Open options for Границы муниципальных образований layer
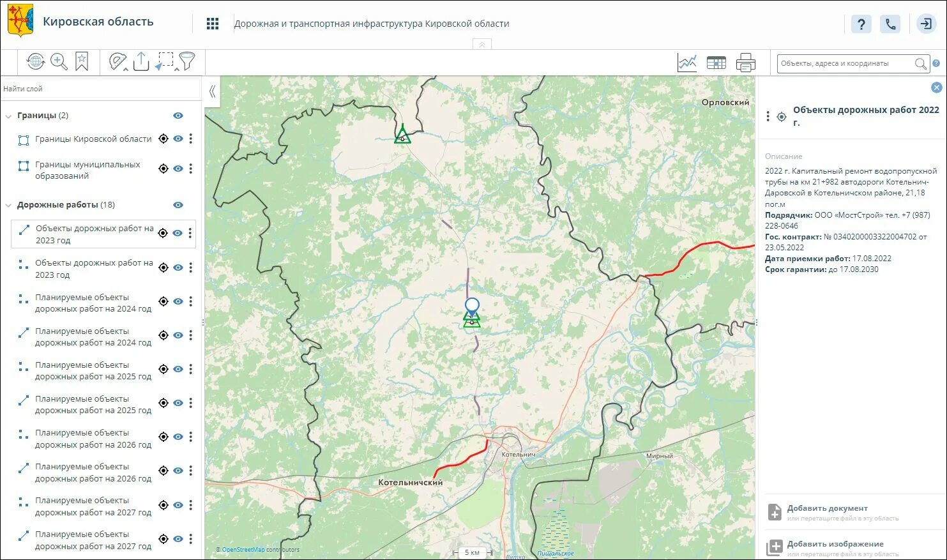Image resolution: width=947 pixels, height=560 pixels. [x=190, y=169]
